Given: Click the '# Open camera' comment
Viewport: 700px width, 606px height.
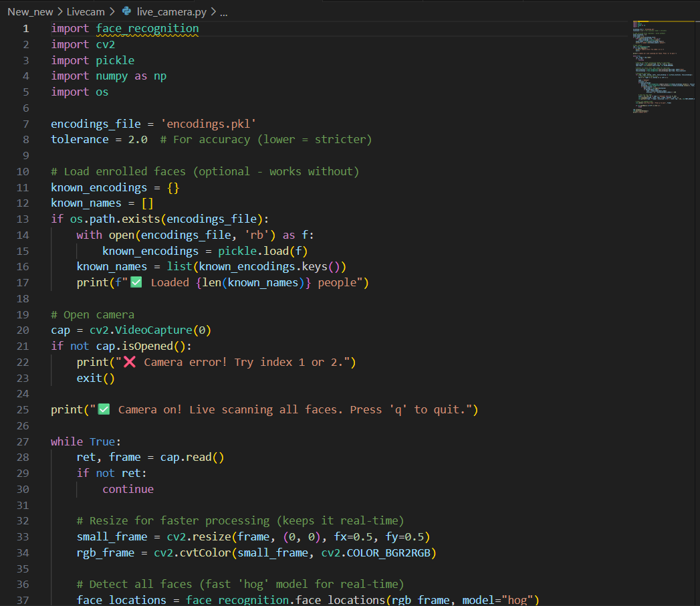Looking at the screenshot, I should point(92,314).
